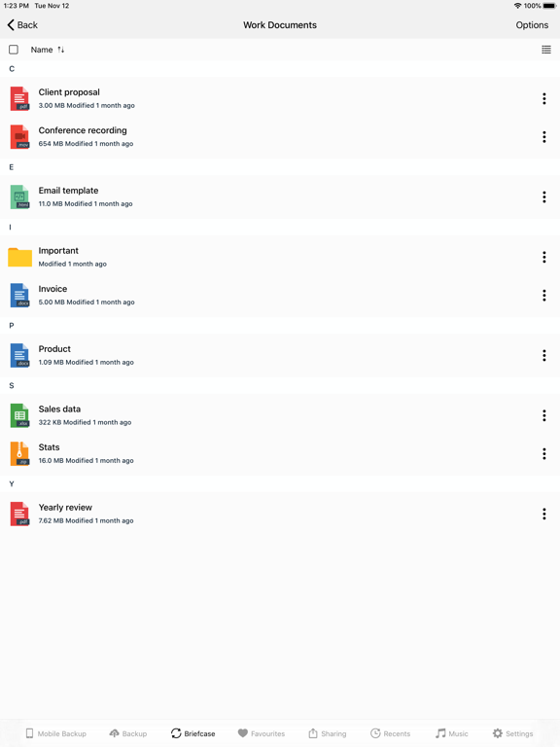This screenshot has height=747, width=560.
Task: Switch to the Favourites tab
Action: 262,733
